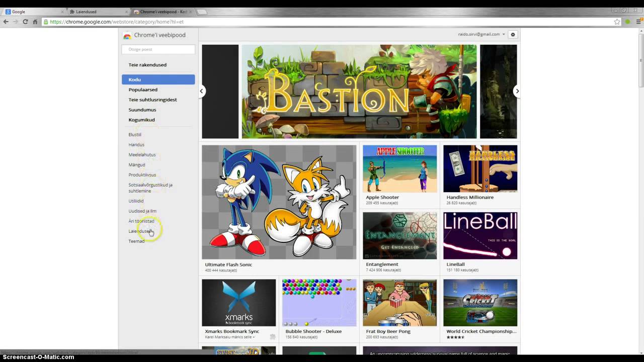Open Uudised ja ilm category
The image size is (644, 362).
(142, 211)
